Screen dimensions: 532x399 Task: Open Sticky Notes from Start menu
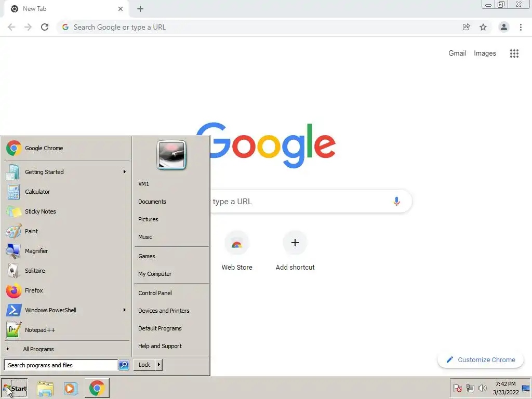(67, 211)
